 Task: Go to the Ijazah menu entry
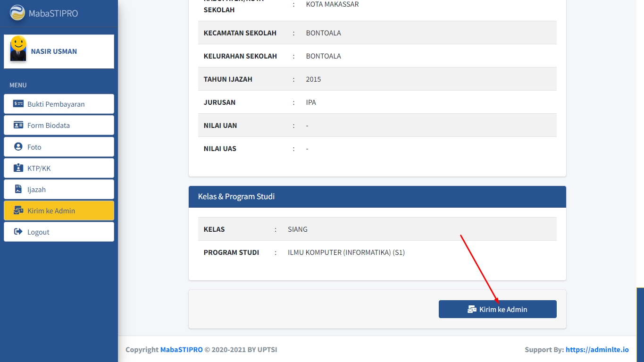click(x=36, y=190)
